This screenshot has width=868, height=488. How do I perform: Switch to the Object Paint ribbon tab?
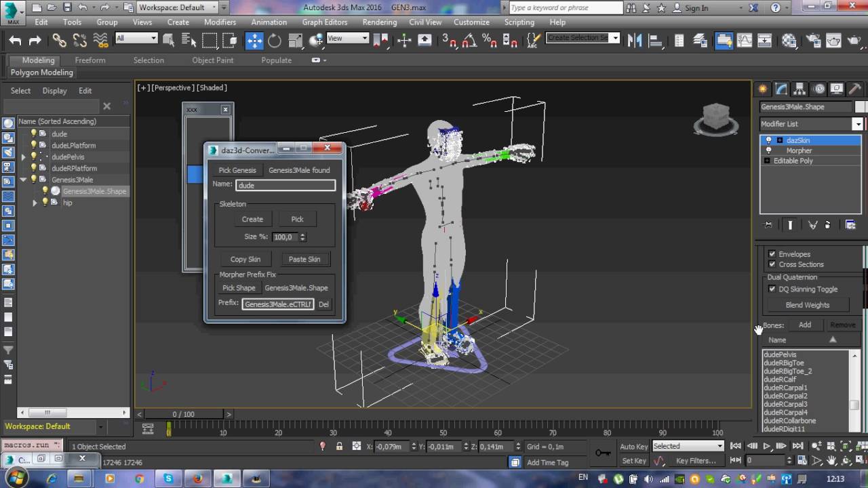212,60
